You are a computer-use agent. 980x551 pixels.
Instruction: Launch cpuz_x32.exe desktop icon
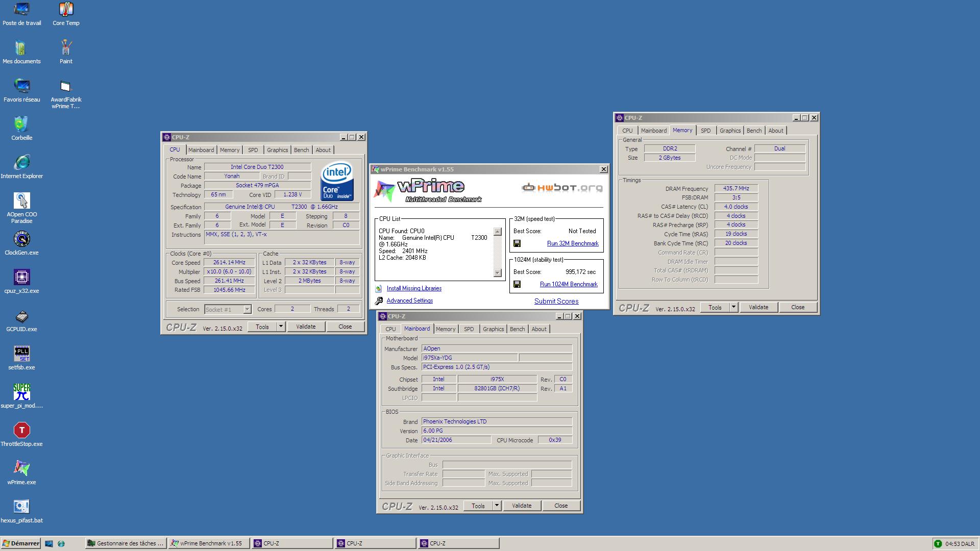point(21,282)
